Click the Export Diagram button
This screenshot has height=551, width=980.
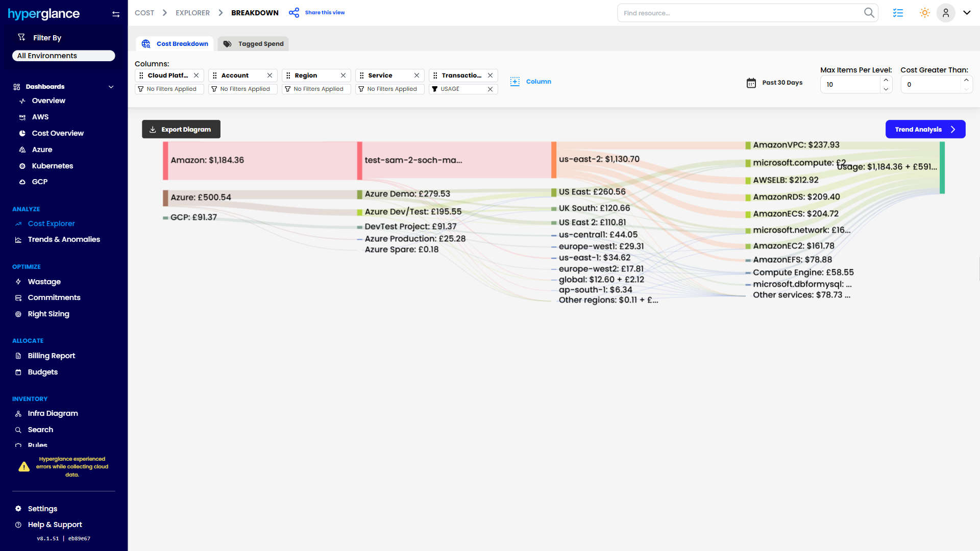(181, 130)
